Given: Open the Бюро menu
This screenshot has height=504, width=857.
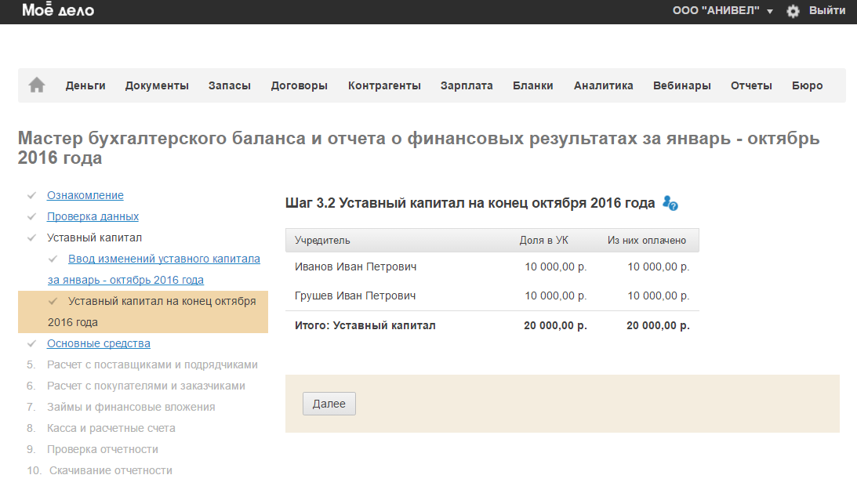Looking at the screenshot, I should [808, 85].
